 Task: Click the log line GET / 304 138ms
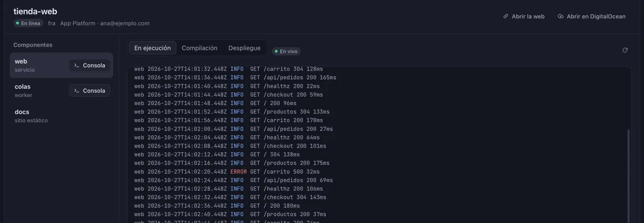(x=217, y=155)
